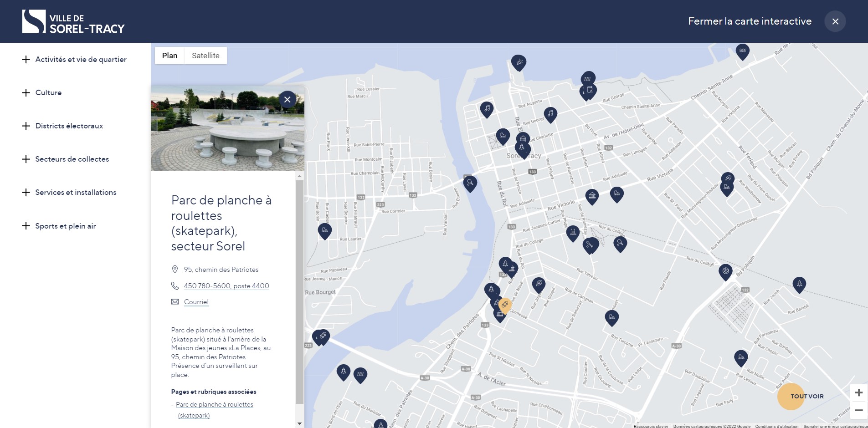868x428 pixels.
Task: Switch map to Satellite view
Action: (205, 56)
